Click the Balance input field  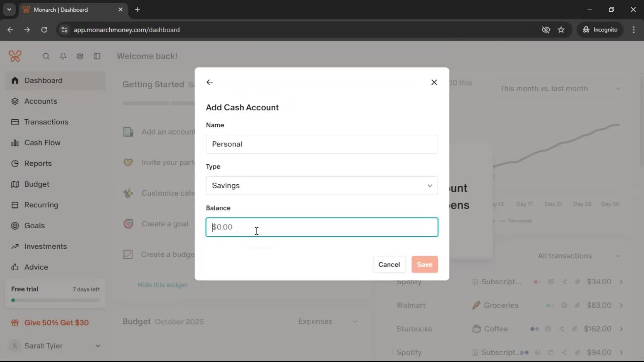tap(322, 227)
